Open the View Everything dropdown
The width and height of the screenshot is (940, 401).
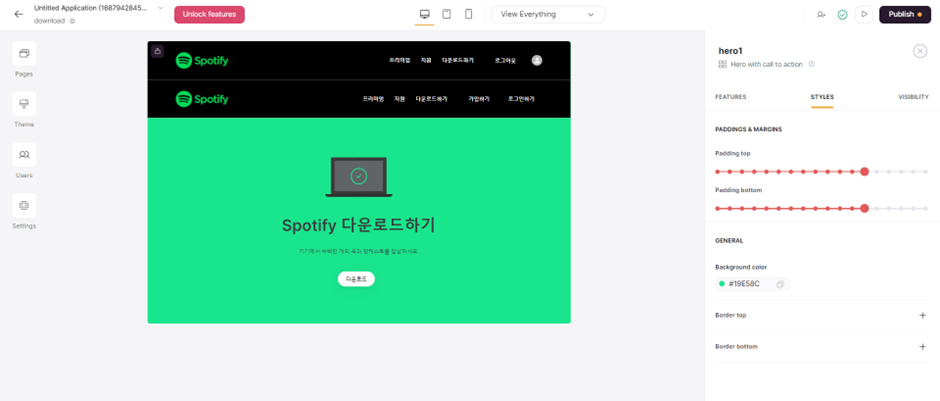(x=548, y=14)
